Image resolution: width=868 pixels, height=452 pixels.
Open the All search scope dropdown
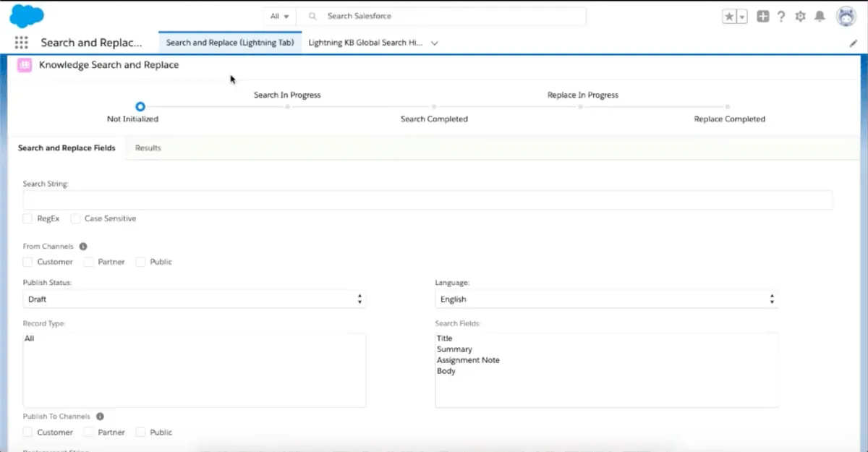click(280, 16)
